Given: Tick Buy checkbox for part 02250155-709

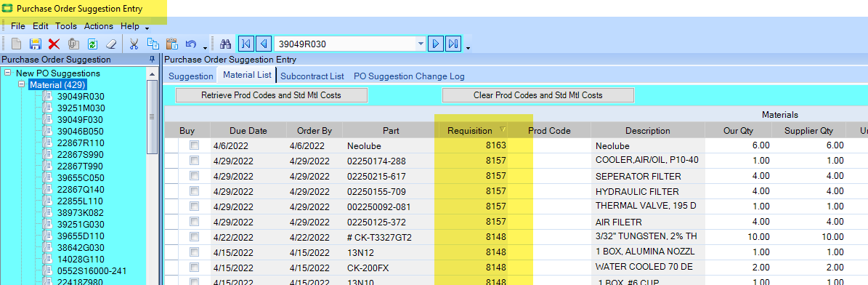Looking at the screenshot, I should point(195,191).
